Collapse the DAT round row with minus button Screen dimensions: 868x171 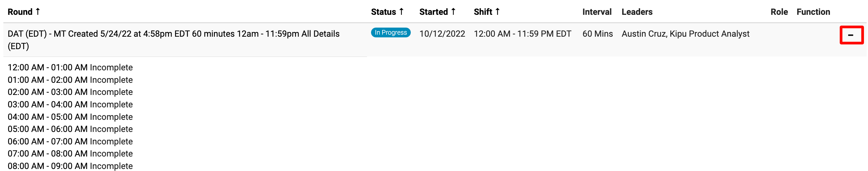pyautogui.click(x=851, y=35)
